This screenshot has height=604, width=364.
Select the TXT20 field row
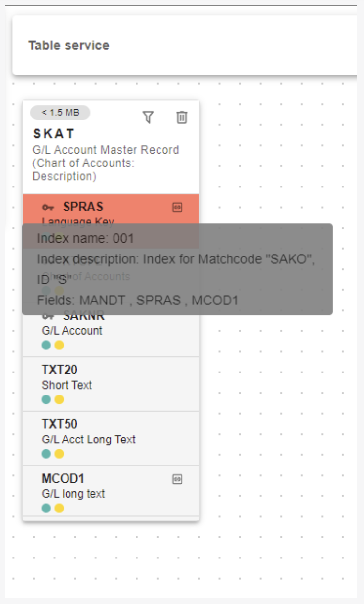pyautogui.click(x=111, y=384)
